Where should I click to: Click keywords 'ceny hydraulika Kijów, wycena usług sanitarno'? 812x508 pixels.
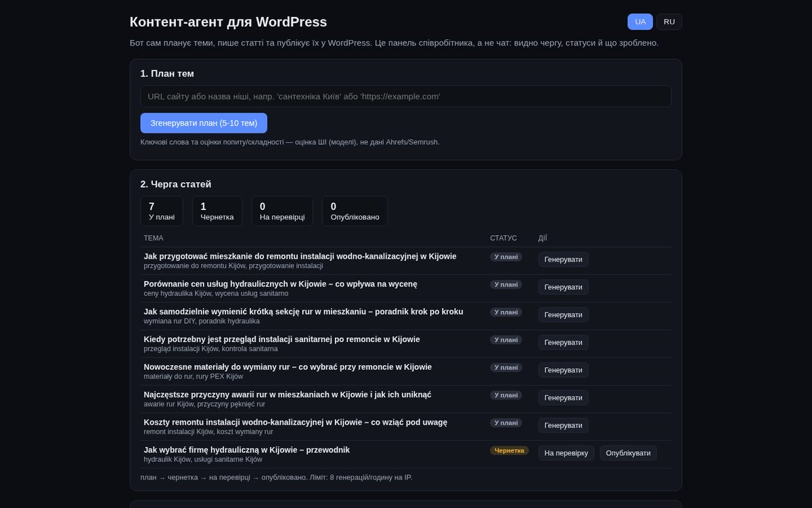click(x=216, y=293)
